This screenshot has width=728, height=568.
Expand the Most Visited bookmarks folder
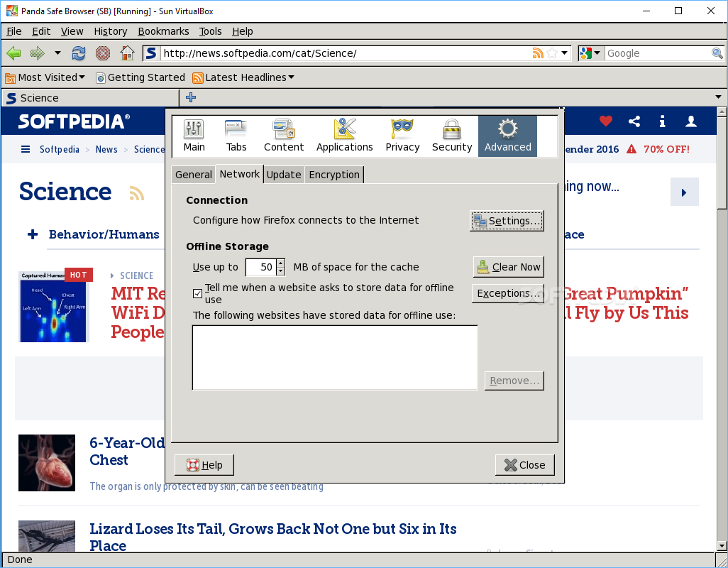pyautogui.click(x=45, y=77)
